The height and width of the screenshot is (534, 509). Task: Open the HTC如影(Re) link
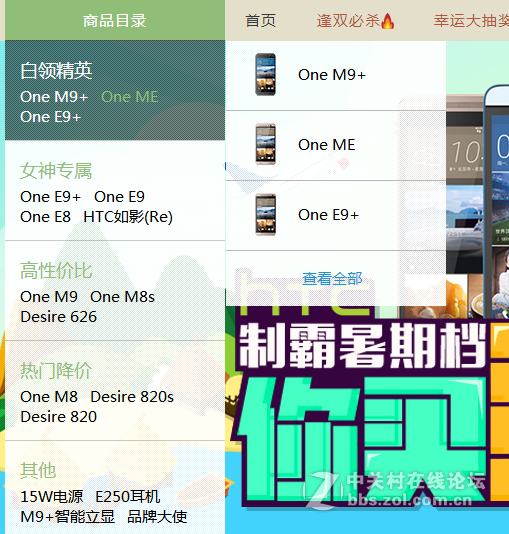(x=128, y=217)
